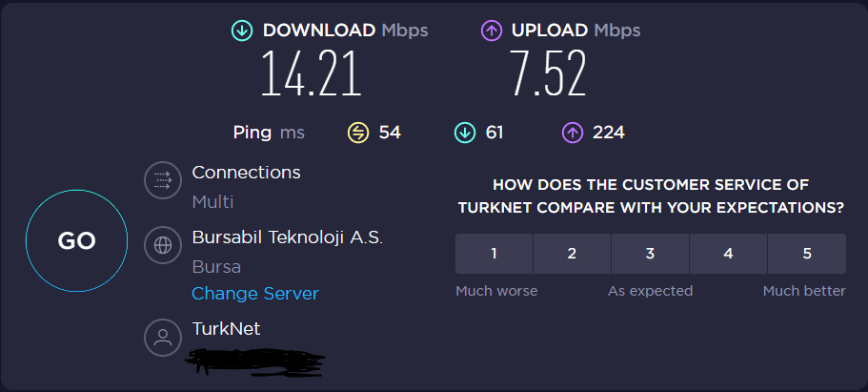
Task: Click the globe server icon
Action: pyautogui.click(x=162, y=245)
